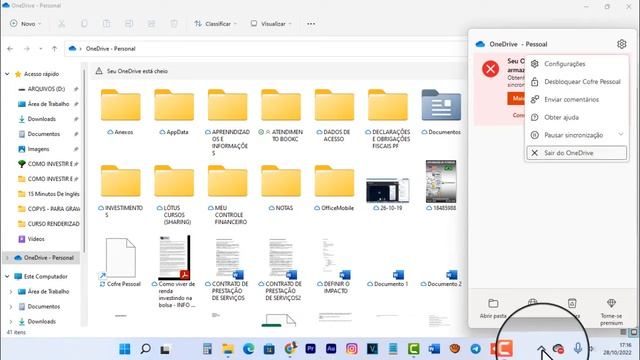This screenshot has height=360, width=640.
Task: Select the ATENDIMENTO BOOKC folder
Action: coord(281,116)
